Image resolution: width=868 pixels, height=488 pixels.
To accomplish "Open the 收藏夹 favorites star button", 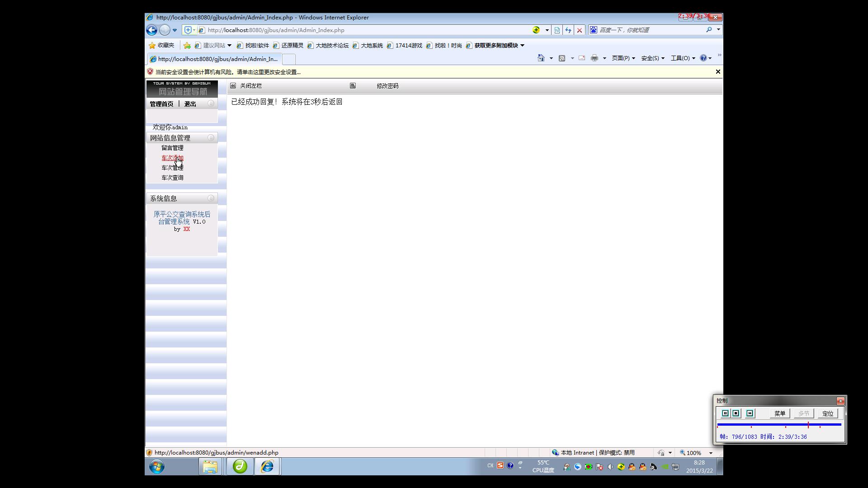I will pyautogui.click(x=161, y=45).
